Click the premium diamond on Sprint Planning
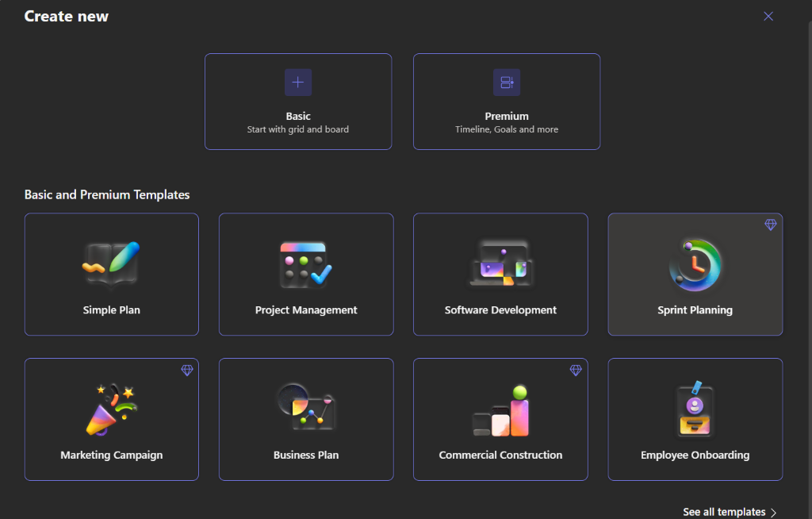Image resolution: width=812 pixels, height=519 pixels. point(771,225)
